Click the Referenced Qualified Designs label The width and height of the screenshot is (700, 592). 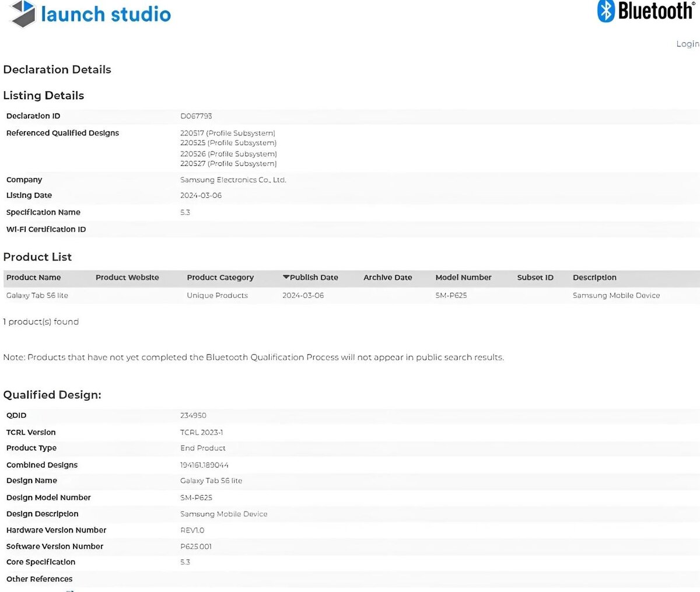[x=62, y=133]
